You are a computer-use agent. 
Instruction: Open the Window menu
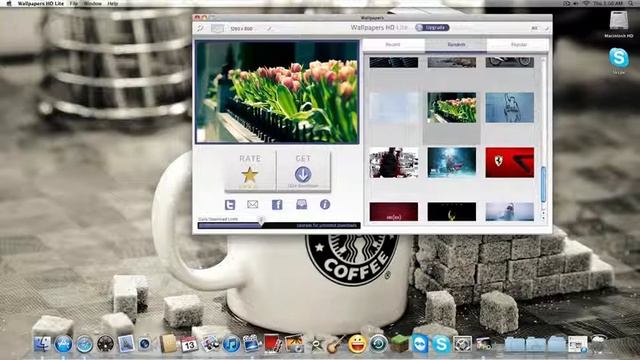[x=93, y=3]
